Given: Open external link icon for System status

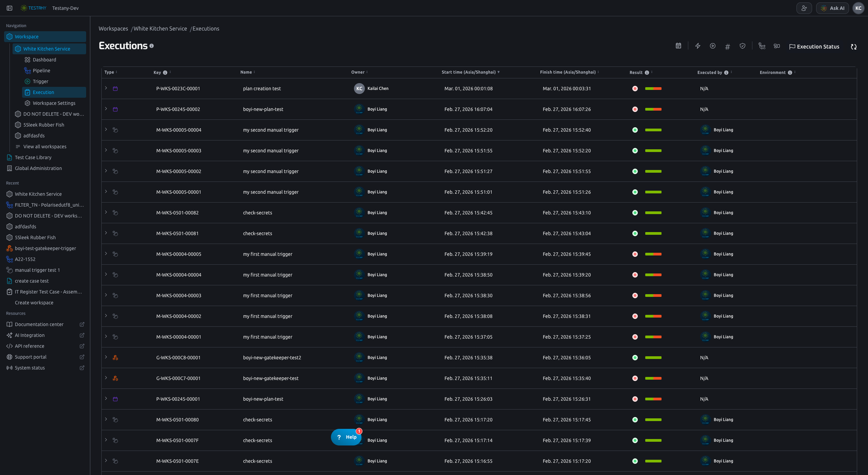Looking at the screenshot, I should [x=82, y=368].
